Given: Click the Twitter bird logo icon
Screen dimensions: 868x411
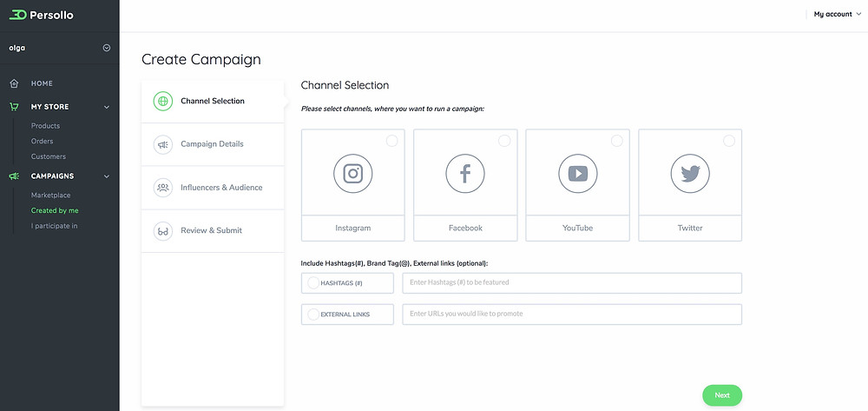Looking at the screenshot, I should coord(690,174).
